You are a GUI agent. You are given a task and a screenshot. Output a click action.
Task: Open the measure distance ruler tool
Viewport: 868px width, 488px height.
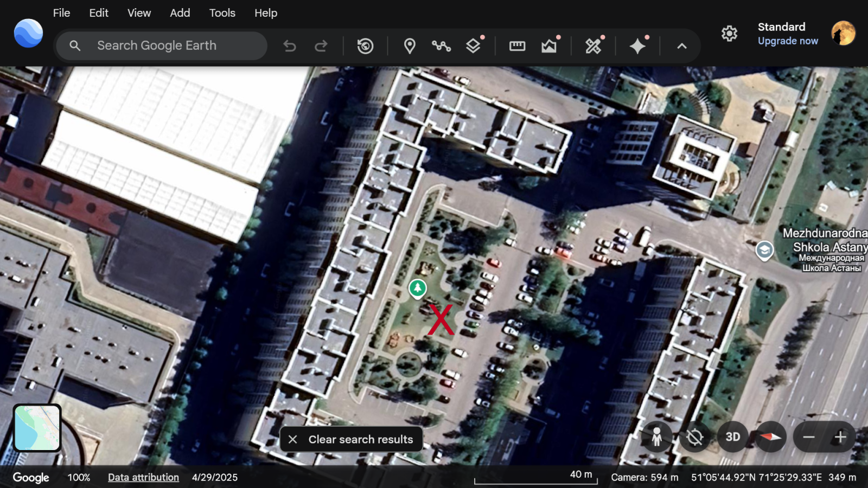(x=517, y=46)
